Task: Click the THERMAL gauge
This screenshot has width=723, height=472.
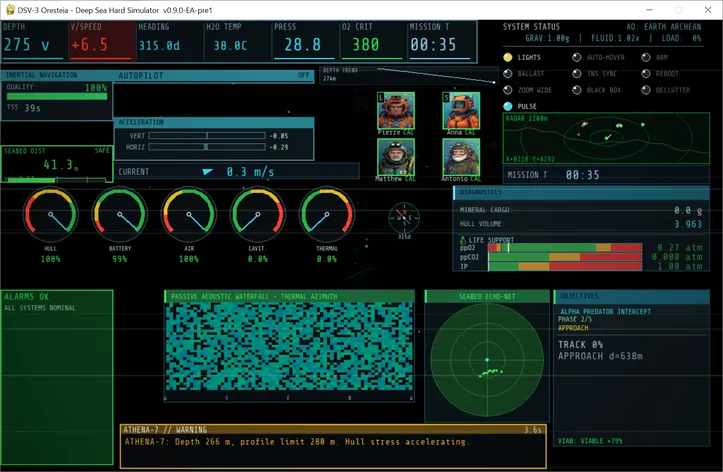Action: [327, 214]
